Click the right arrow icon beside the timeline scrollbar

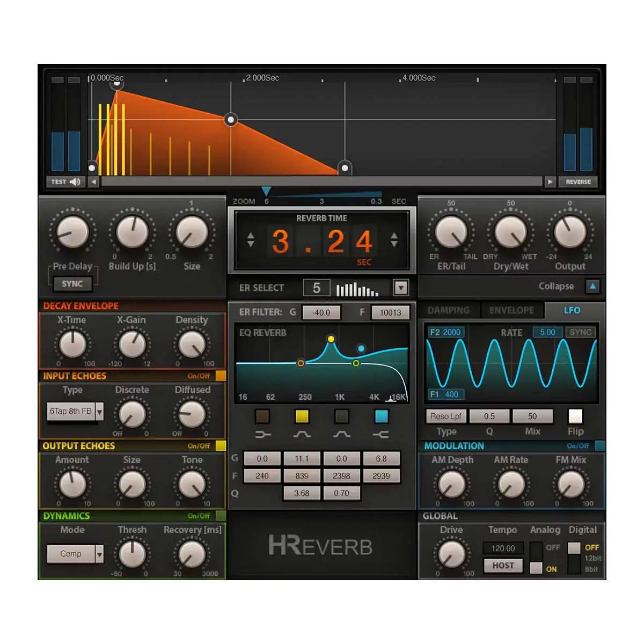click(x=551, y=182)
